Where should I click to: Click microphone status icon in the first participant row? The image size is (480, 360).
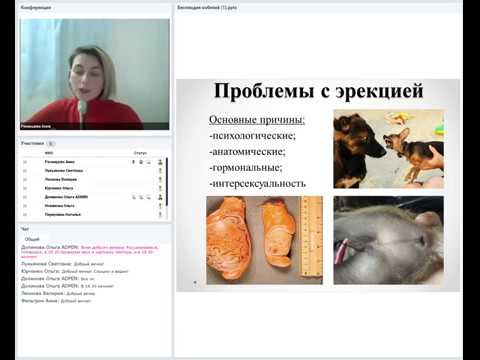point(134,162)
